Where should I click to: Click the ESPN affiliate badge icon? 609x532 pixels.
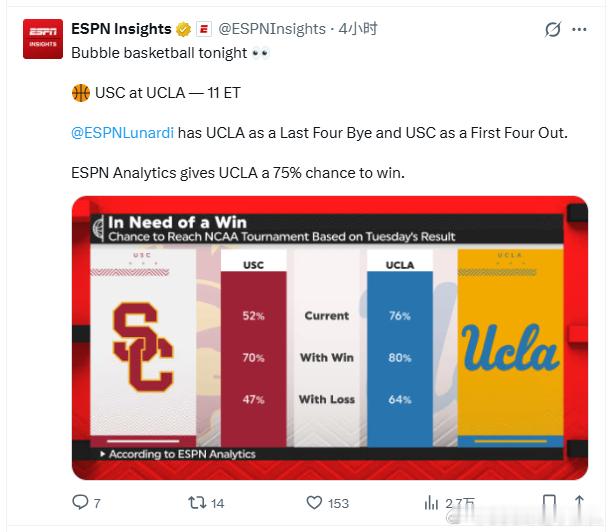click(x=204, y=29)
